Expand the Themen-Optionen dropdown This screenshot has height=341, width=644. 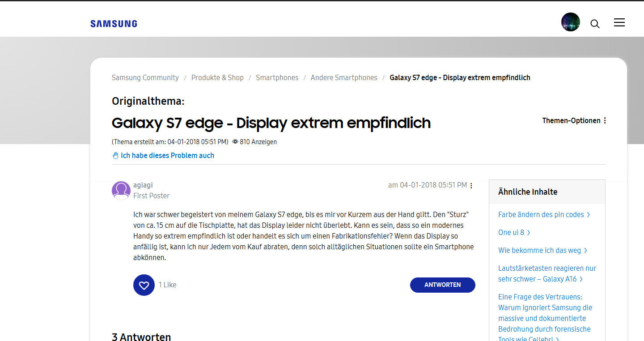tap(574, 120)
